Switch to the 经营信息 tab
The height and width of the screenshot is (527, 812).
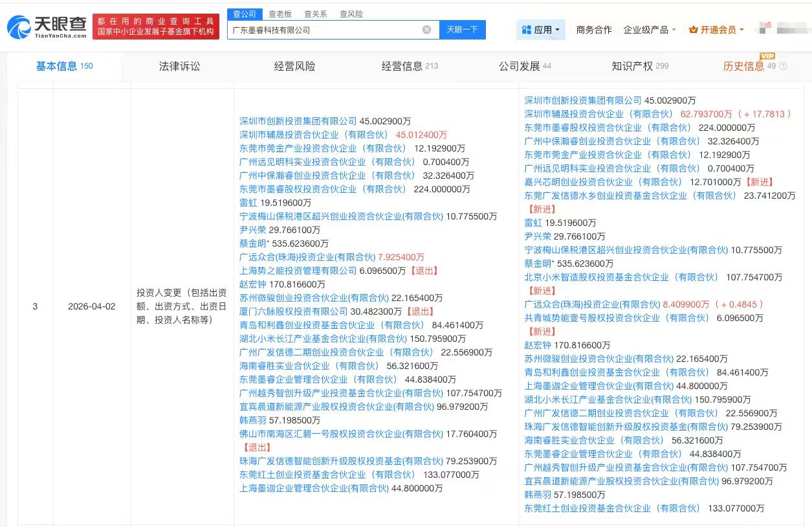coord(410,66)
